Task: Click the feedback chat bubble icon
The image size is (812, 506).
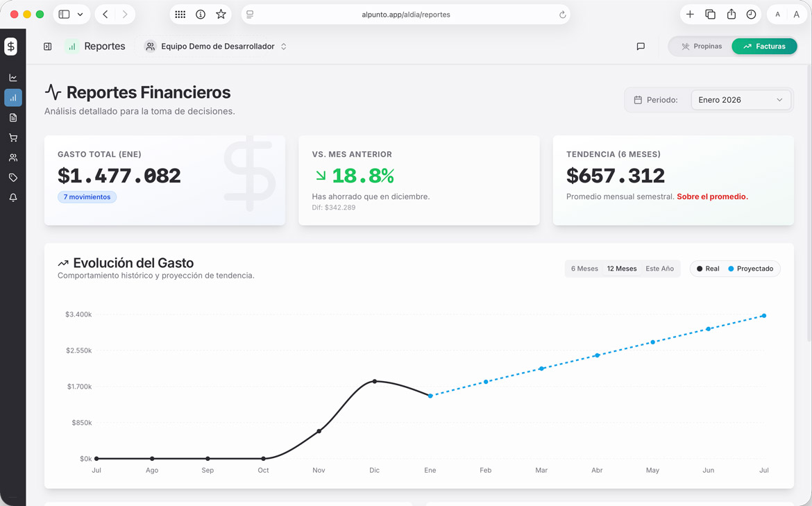Action: tap(640, 47)
